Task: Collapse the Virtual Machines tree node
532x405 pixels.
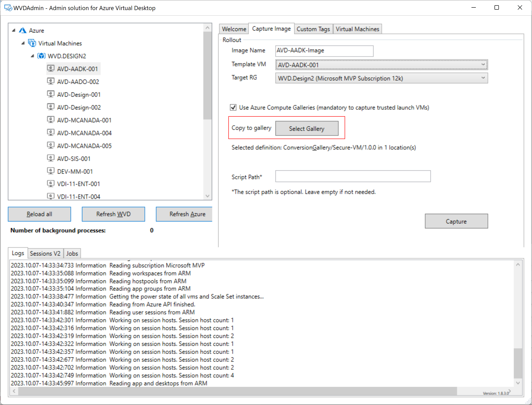Action: 23,43
